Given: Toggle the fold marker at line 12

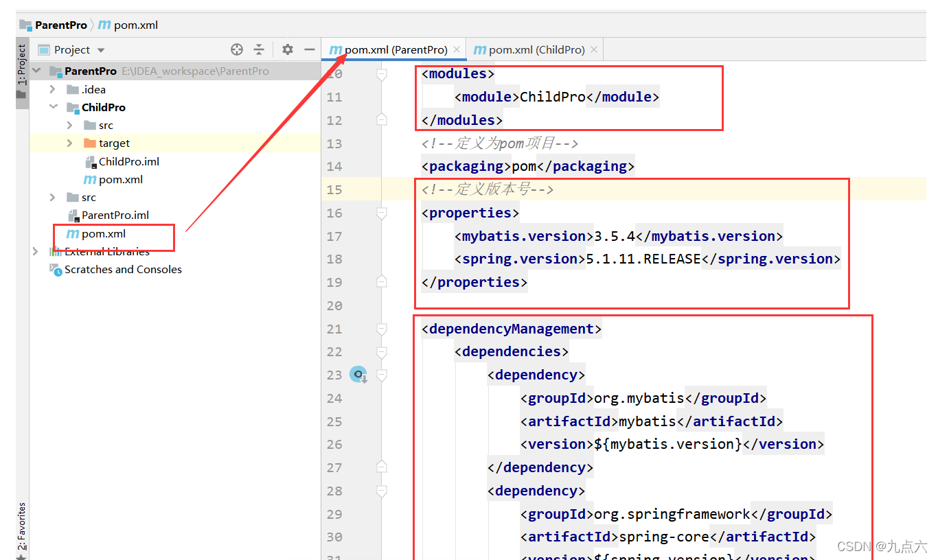Looking at the screenshot, I should [x=382, y=120].
